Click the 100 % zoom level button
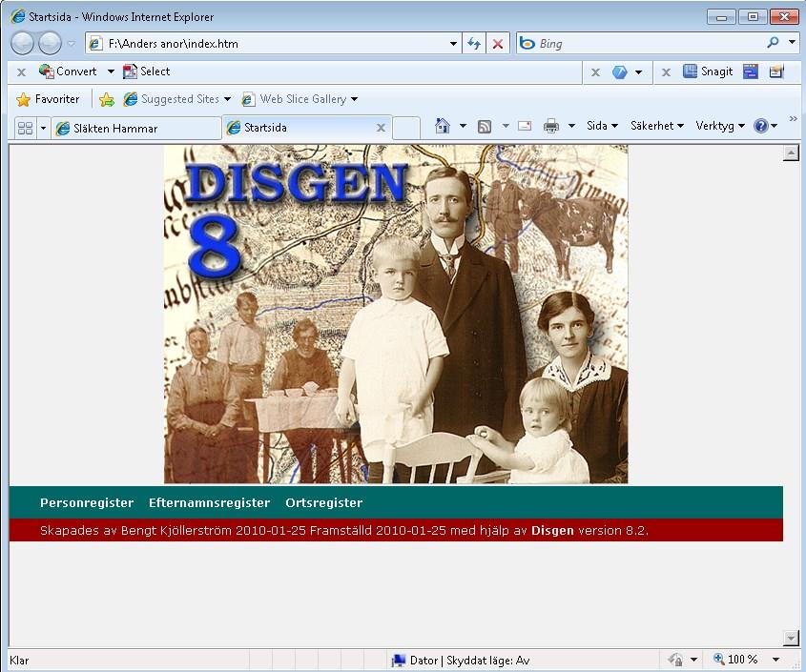The image size is (806, 672). coord(736,660)
